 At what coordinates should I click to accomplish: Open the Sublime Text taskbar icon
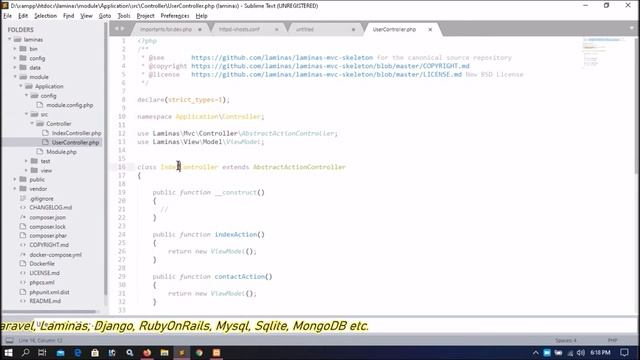(182, 353)
